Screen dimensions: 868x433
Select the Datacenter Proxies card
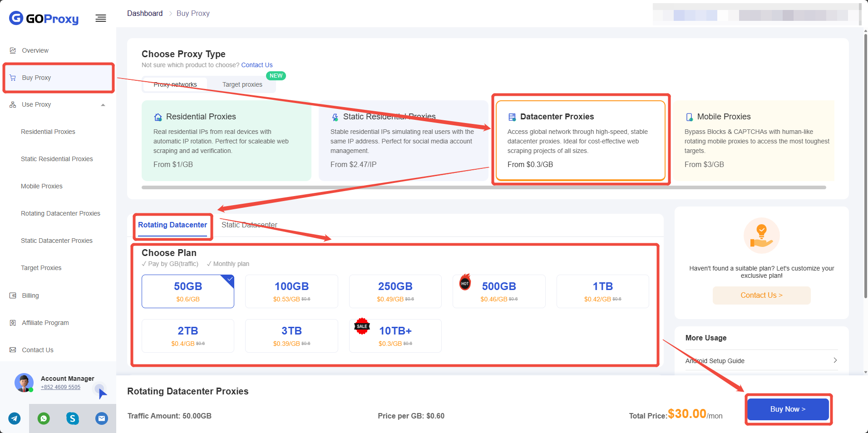[581, 141]
